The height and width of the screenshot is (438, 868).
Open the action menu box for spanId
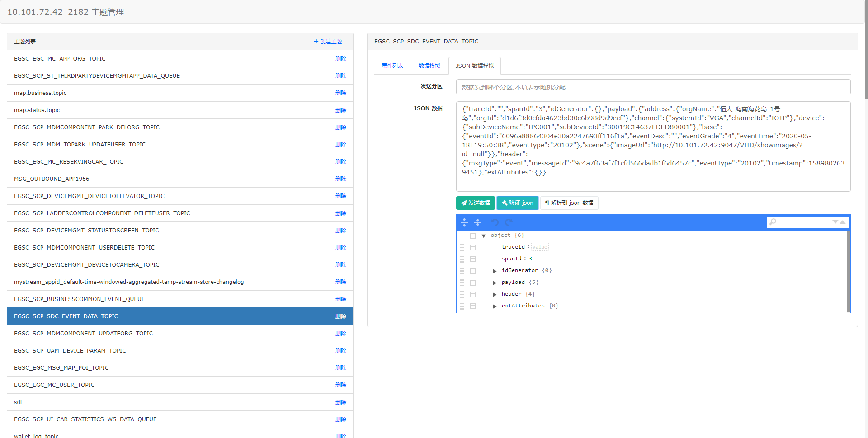click(473, 259)
